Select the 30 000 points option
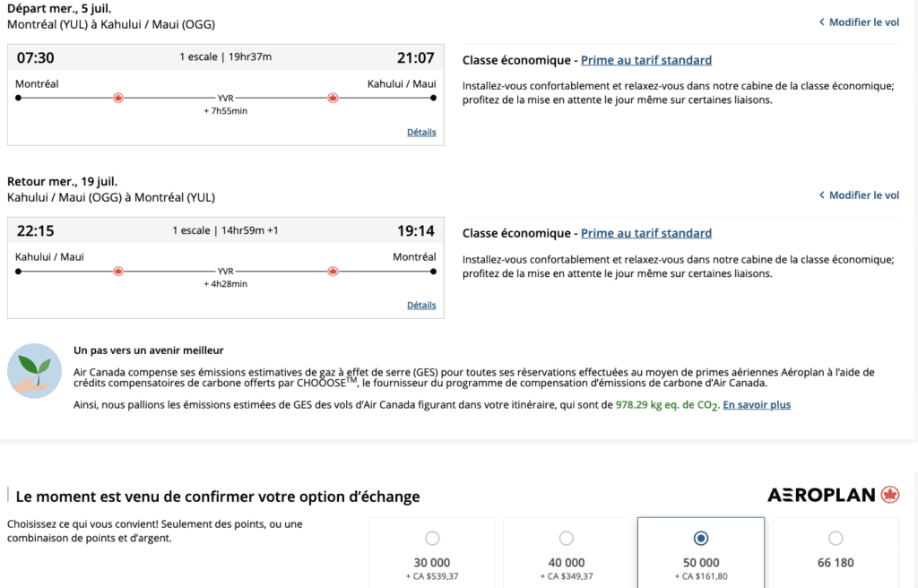The width and height of the screenshot is (918, 588). click(432, 539)
